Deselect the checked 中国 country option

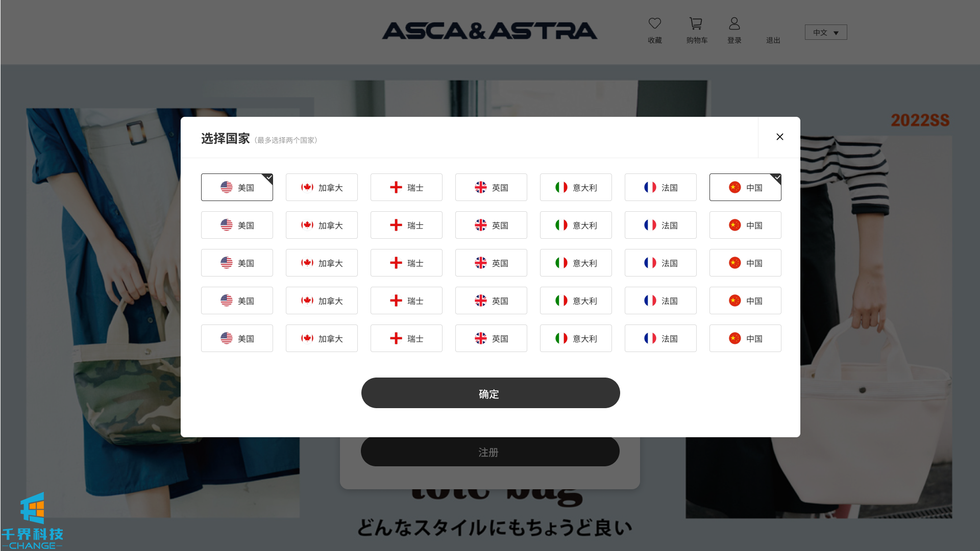point(745,187)
